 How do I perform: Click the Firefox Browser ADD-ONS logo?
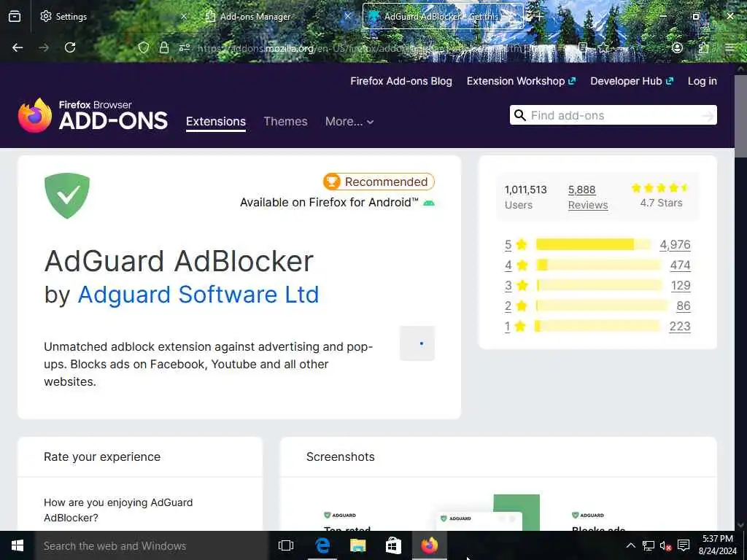[x=93, y=115]
